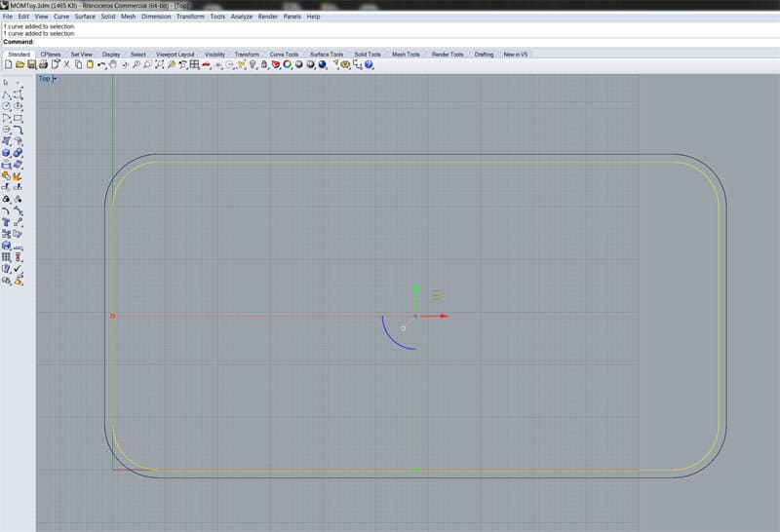
Task: Open the color wheel Object Properties icon
Action: pyautogui.click(x=287, y=64)
